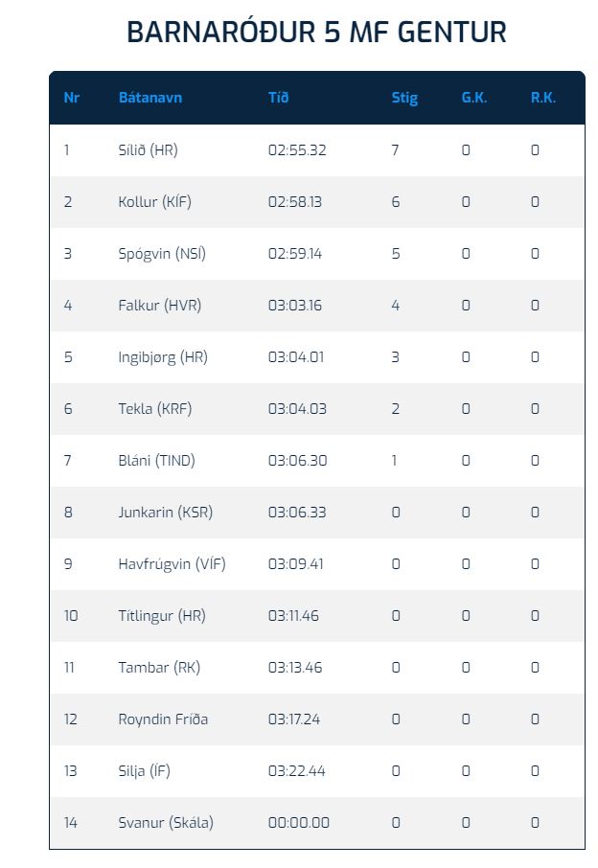The height and width of the screenshot is (868, 598).
Task: Click the Falkur (HVR) row name
Action: pyautogui.click(x=159, y=306)
